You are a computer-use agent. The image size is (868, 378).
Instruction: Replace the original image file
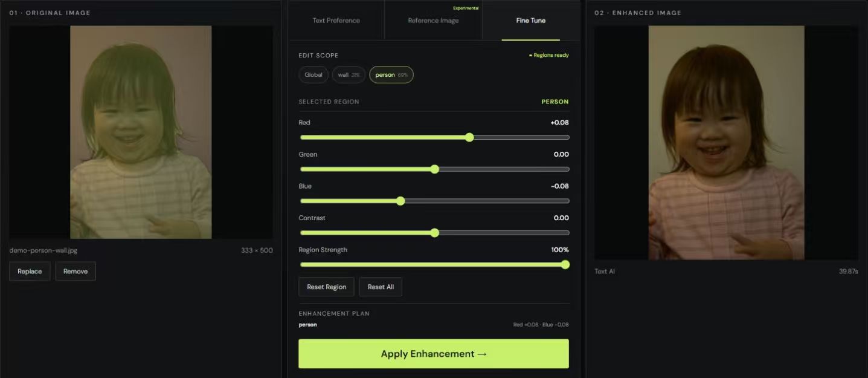point(30,272)
